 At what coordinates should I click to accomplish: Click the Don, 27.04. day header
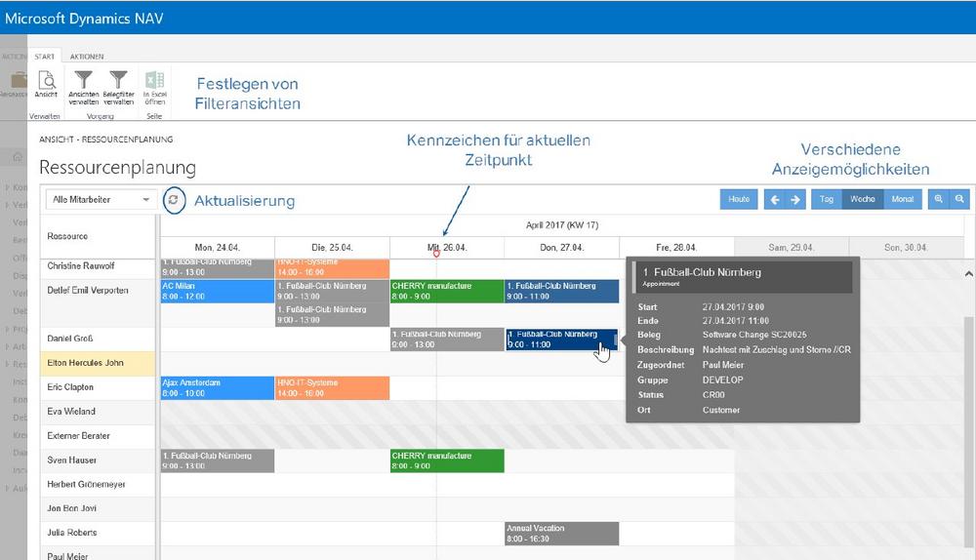point(561,248)
